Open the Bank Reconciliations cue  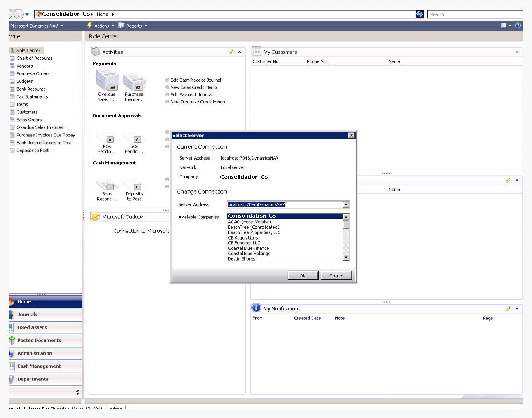tap(107, 185)
